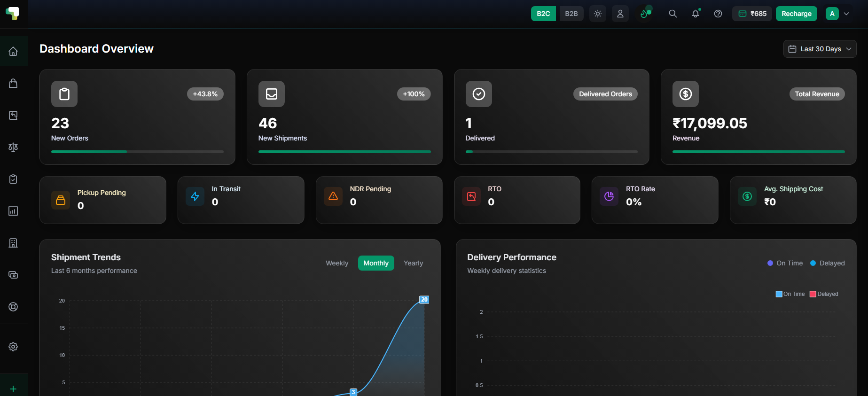868x396 pixels.
Task: Switch to B2B mode
Action: [x=571, y=14]
